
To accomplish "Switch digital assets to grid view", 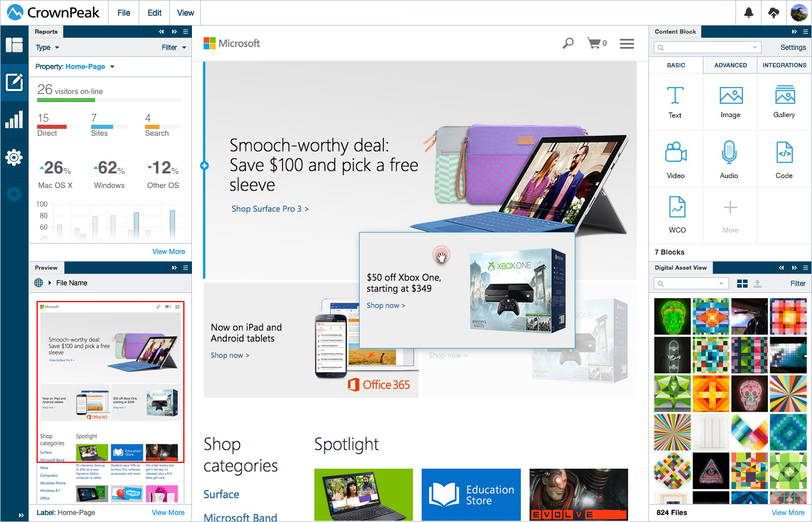I will 742,284.
